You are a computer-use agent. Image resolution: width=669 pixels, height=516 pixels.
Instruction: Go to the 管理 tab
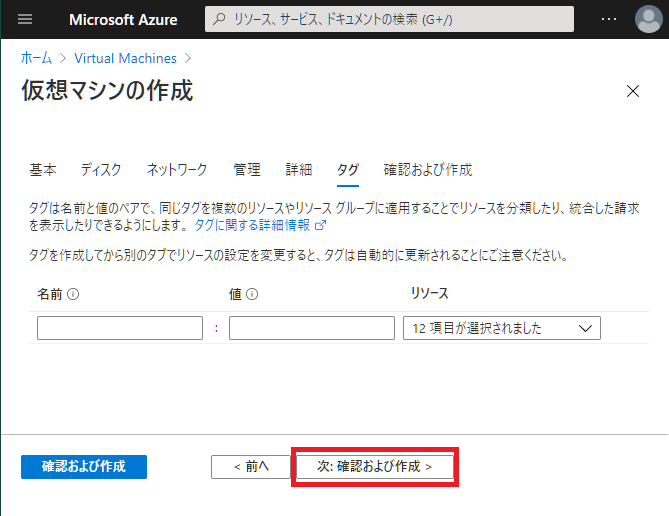coord(247,170)
